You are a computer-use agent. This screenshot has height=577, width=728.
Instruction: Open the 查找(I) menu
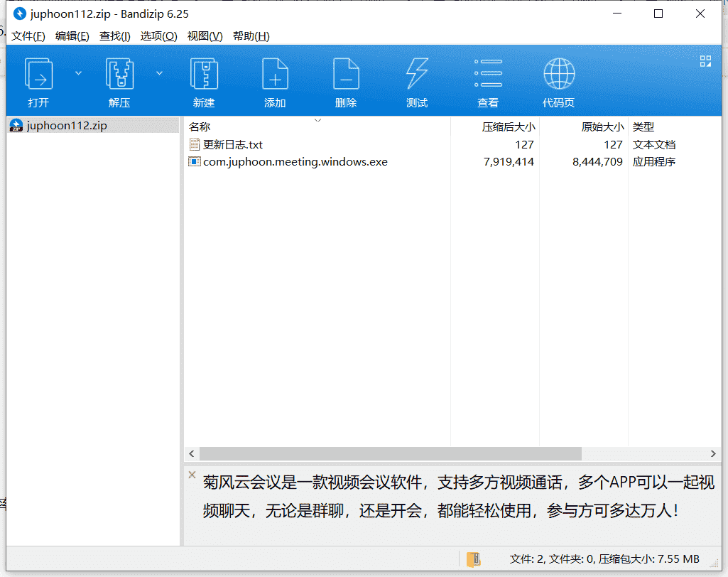[x=114, y=36]
